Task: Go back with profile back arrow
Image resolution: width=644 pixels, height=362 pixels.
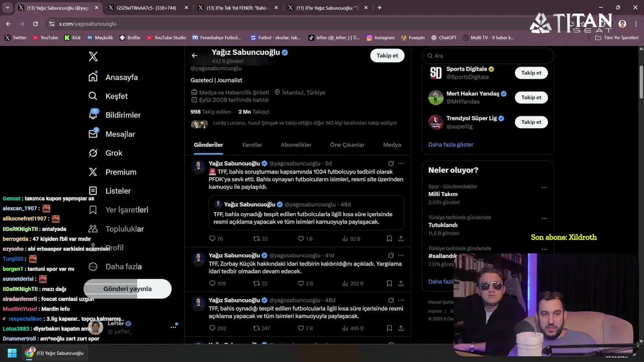Action: pyautogui.click(x=195, y=56)
